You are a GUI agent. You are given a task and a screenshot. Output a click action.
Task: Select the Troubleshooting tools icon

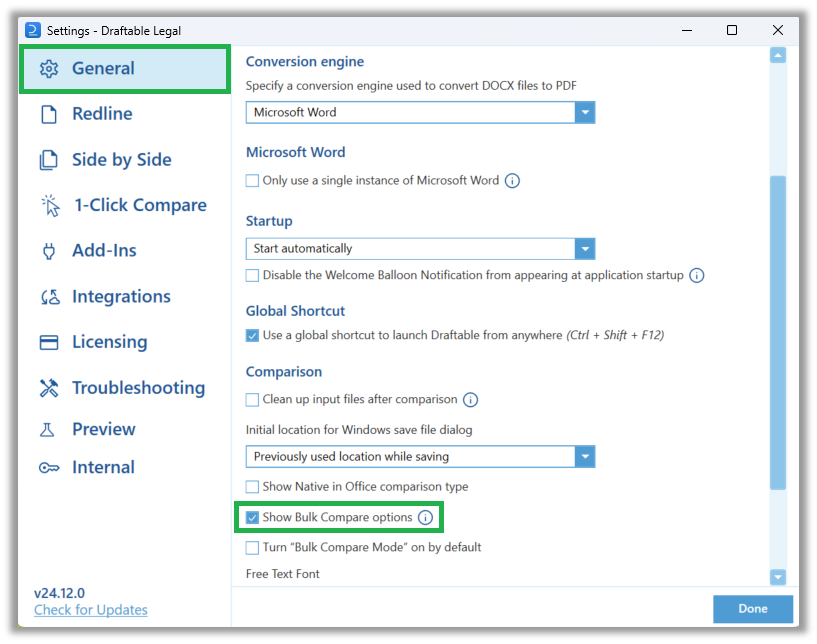pyautogui.click(x=49, y=388)
